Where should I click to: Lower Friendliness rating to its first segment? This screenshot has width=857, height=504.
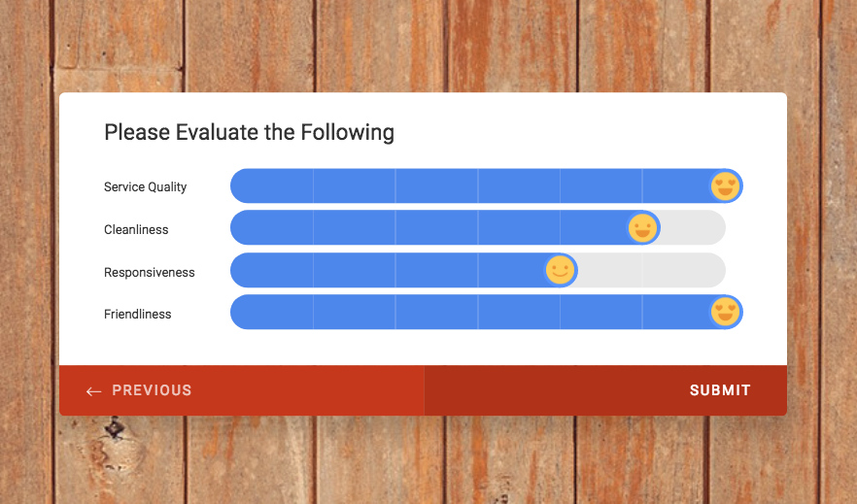[272, 312]
